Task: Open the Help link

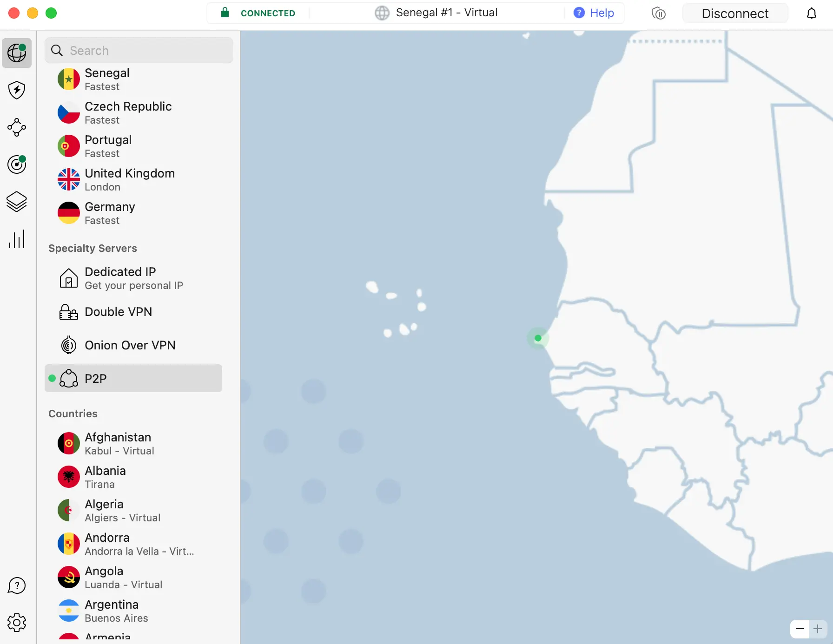Action: click(x=594, y=13)
